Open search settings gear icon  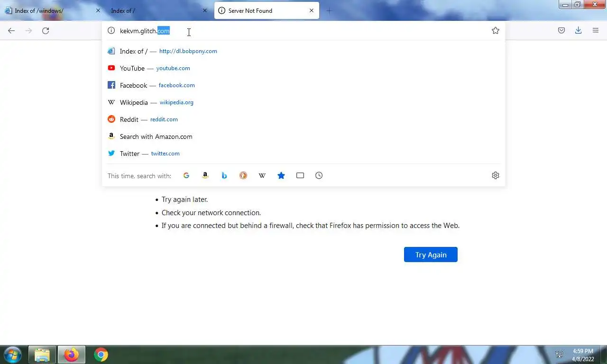[x=496, y=175]
